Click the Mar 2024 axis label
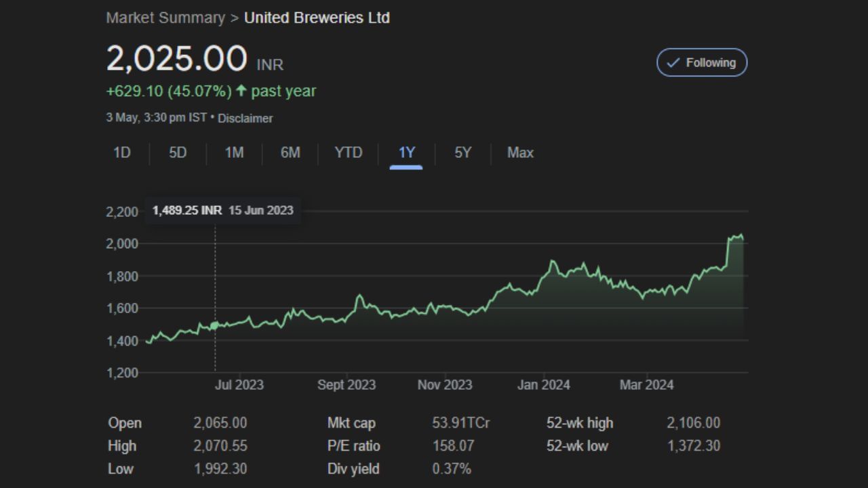Screen dimensions: 868x488 pos(647,385)
